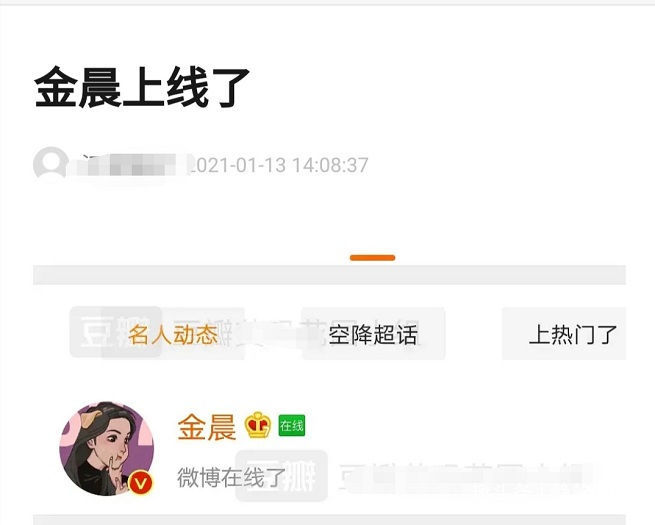Open the 微博在线了 status text
Image resolution: width=655 pixels, height=525 pixels.
coord(231,477)
